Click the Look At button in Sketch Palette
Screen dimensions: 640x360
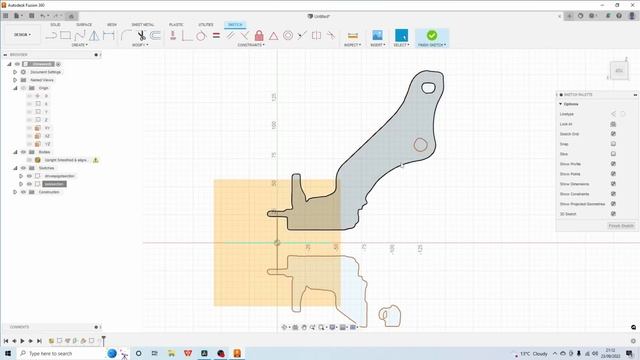[x=613, y=124]
